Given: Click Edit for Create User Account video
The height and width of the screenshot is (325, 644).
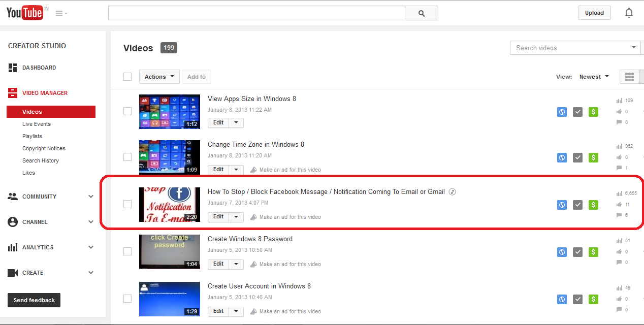Looking at the screenshot, I should [218, 311].
